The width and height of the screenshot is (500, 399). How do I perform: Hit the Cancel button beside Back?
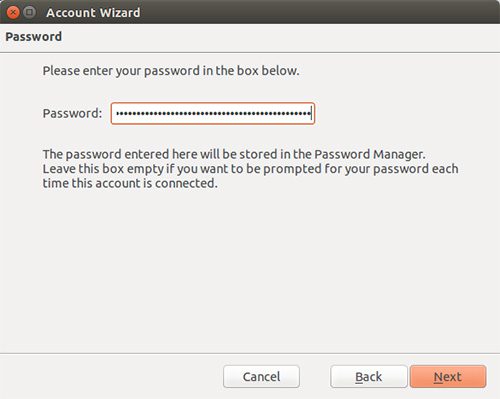[x=261, y=377]
